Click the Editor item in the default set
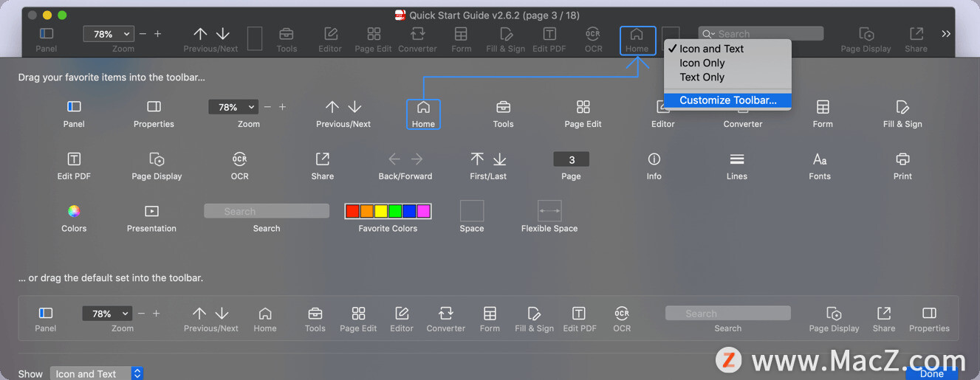This screenshot has height=380, width=980. coord(402,319)
